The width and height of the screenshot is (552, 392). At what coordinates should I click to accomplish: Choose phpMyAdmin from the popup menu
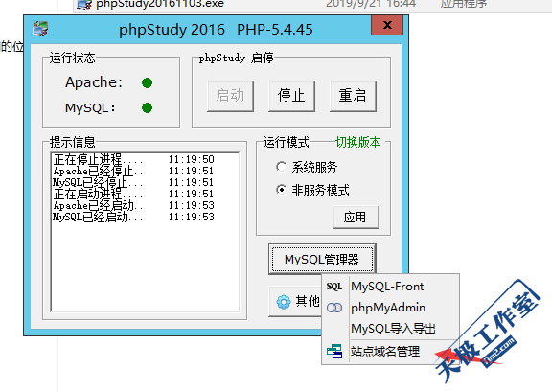point(388,308)
